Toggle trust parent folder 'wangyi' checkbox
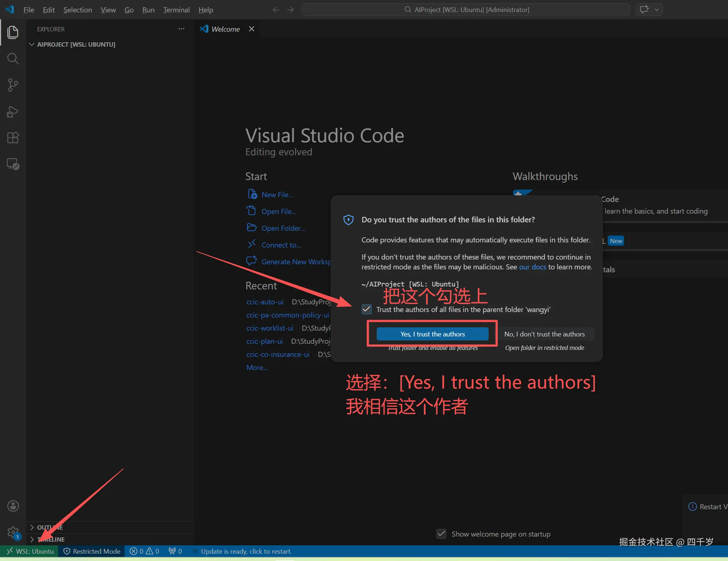The width and height of the screenshot is (728, 561). click(x=367, y=309)
